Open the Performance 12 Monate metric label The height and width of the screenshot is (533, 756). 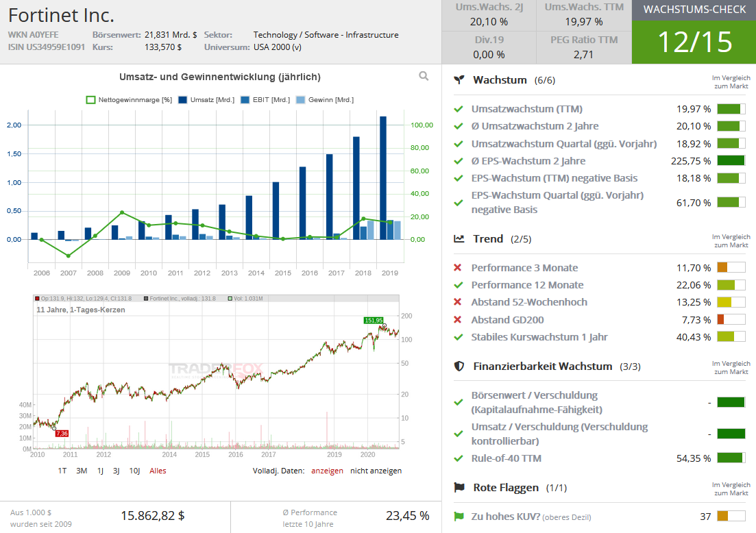tap(528, 285)
